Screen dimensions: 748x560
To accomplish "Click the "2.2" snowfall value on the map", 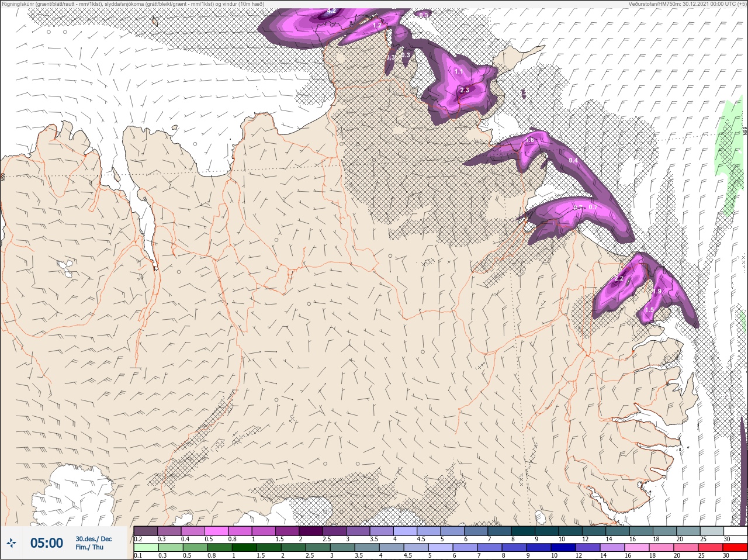I will [619, 278].
